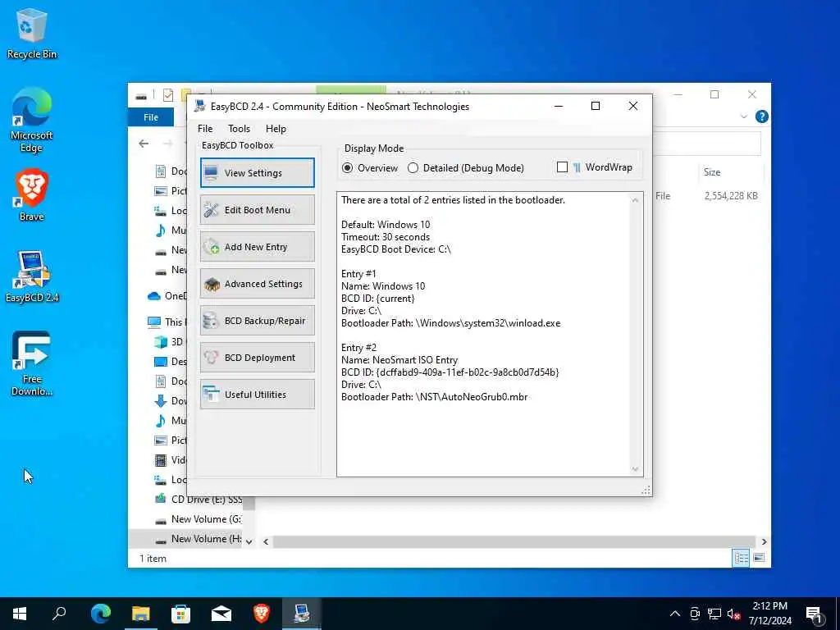The width and height of the screenshot is (840, 630).
Task: Click the Meet Now tray icon
Action: (x=695, y=614)
